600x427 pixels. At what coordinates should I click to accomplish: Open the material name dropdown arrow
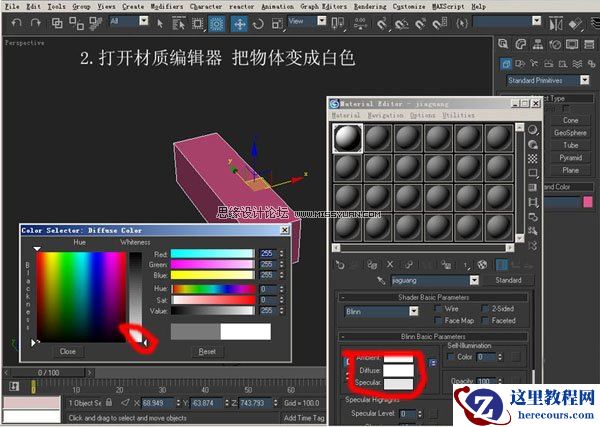pyautogui.click(x=474, y=280)
